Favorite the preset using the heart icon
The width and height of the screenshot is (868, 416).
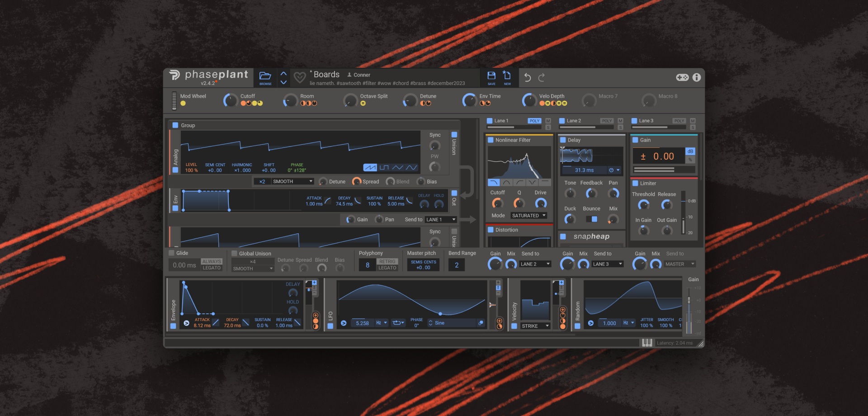(x=299, y=77)
